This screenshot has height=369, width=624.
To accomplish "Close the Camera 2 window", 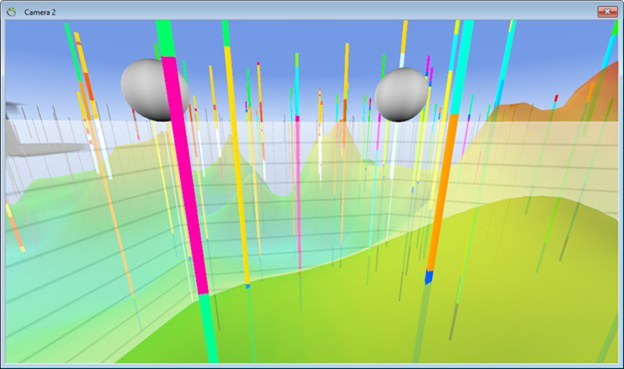I will pos(607,12).
